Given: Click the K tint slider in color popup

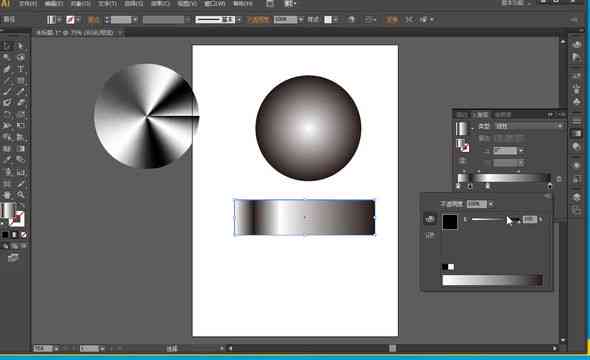Looking at the screenshot, I should (x=495, y=220).
